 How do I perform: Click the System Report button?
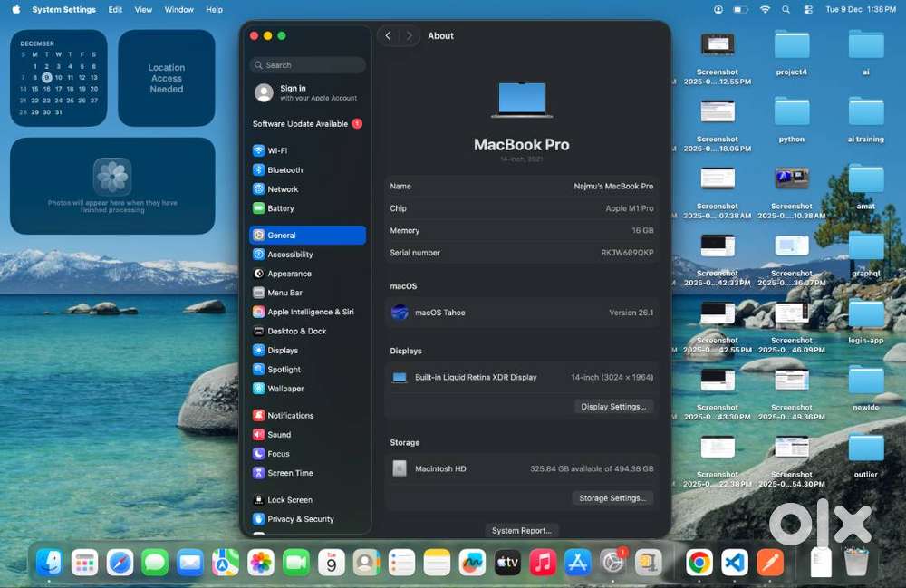click(523, 531)
